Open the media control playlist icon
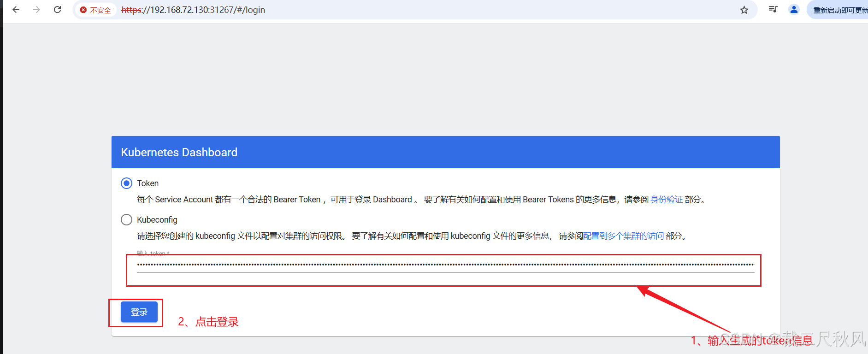The height and width of the screenshot is (354, 868). point(773,9)
